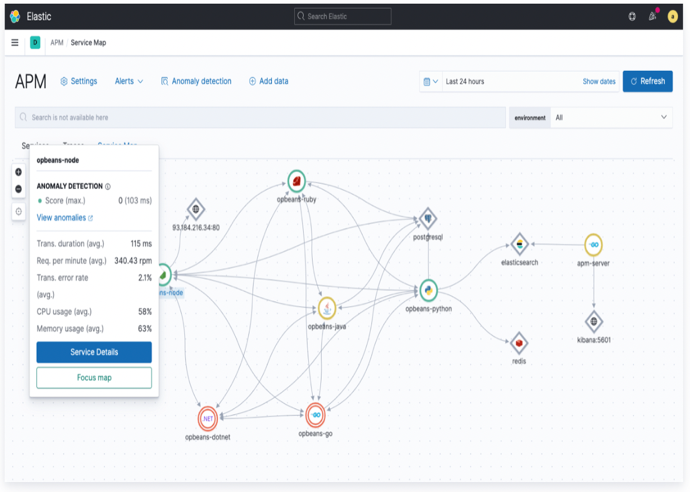Screen dimensions: 690x492
Task: Click the elasticsearch node icon
Action: click(519, 244)
